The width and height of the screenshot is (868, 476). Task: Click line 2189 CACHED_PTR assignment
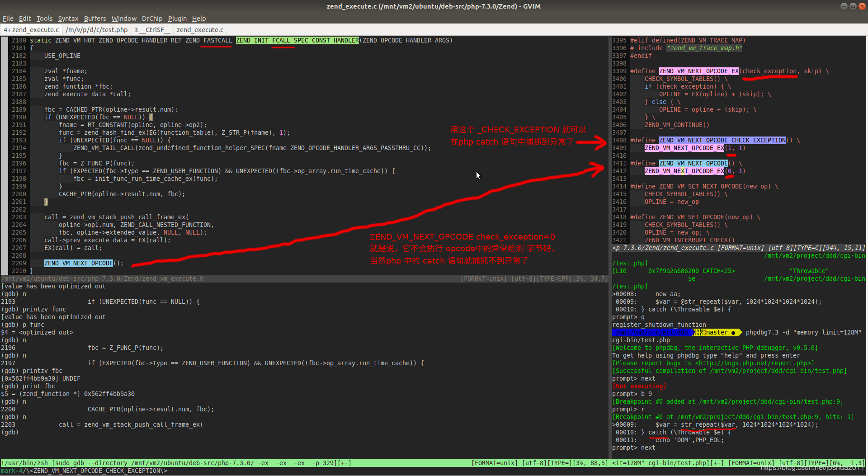pyautogui.click(x=111, y=110)
